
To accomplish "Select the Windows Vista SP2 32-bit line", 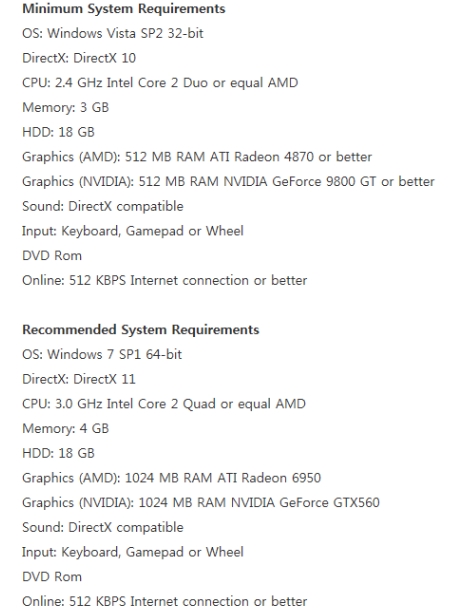I will [113, 33].
